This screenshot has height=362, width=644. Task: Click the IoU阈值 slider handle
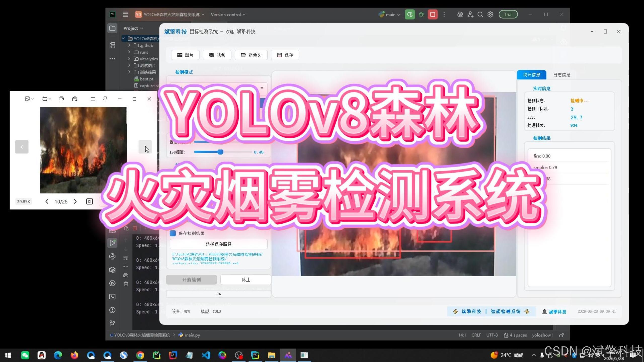coord(220,152)
